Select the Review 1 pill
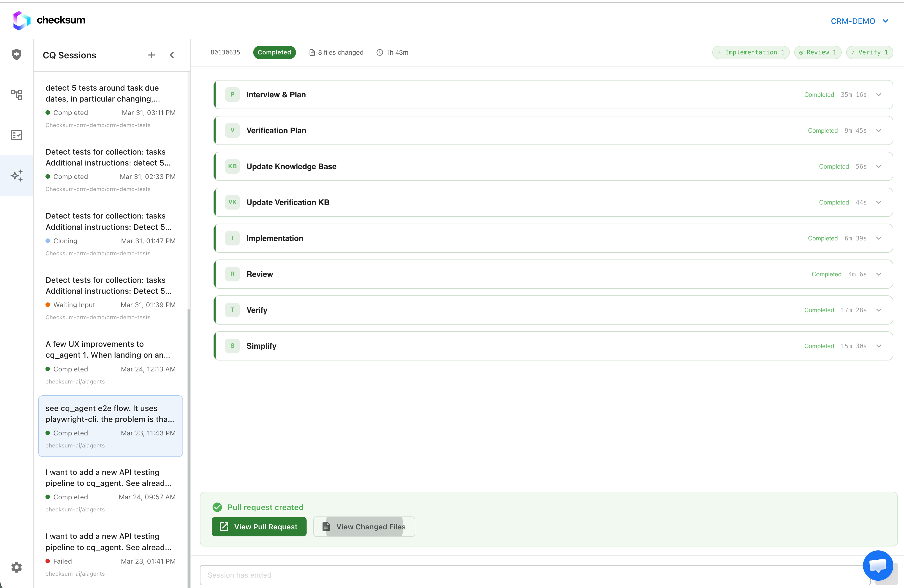904x588 pixels. pos(818,52)
